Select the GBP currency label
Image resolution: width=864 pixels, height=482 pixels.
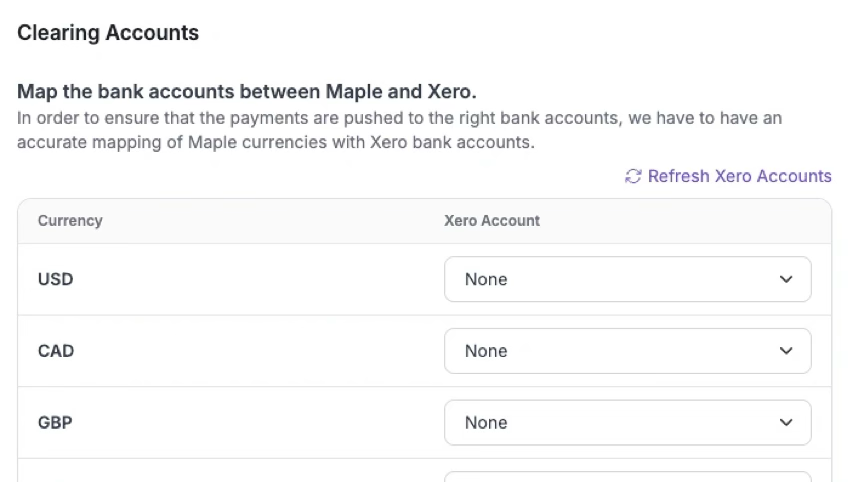point(55,423)
